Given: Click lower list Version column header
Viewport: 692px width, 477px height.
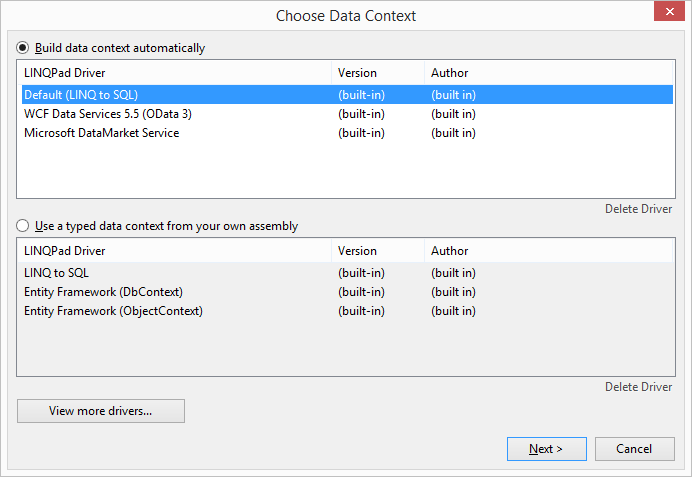Looking at the screenshot, I should (x=378, y=251).
